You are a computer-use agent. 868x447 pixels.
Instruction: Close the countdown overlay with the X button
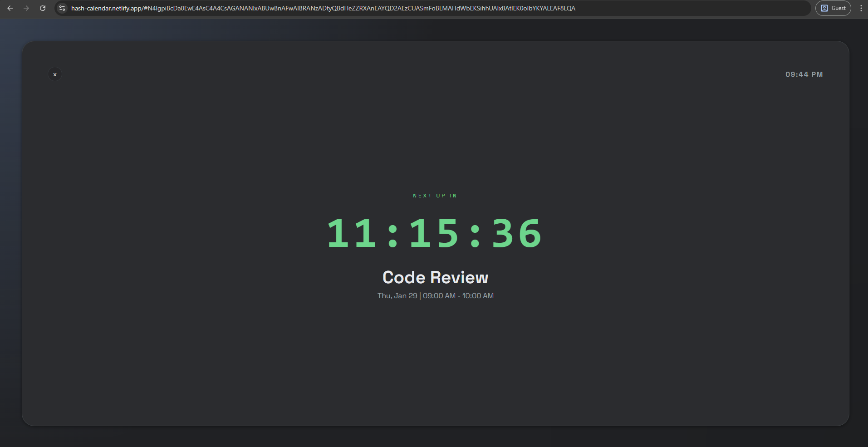(55, 74)
